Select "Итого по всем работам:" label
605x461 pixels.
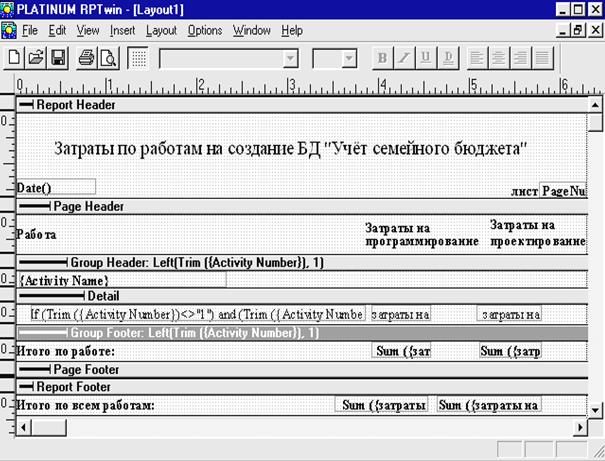[85, 405]
